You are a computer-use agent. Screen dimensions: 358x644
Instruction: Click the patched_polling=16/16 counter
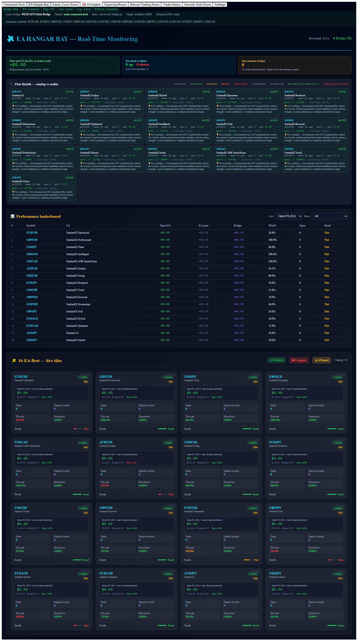(x=303, y=84)
